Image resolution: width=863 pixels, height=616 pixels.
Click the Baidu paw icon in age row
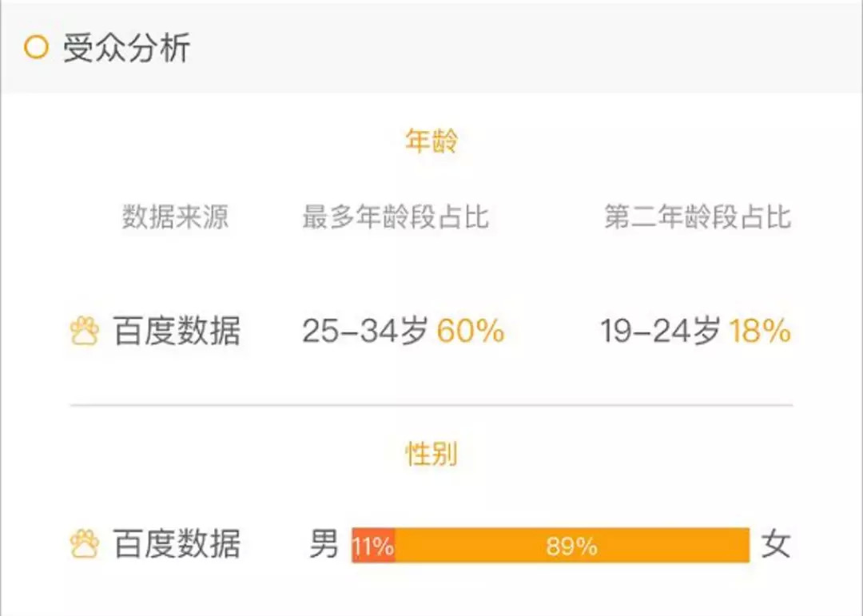point(84,332)
